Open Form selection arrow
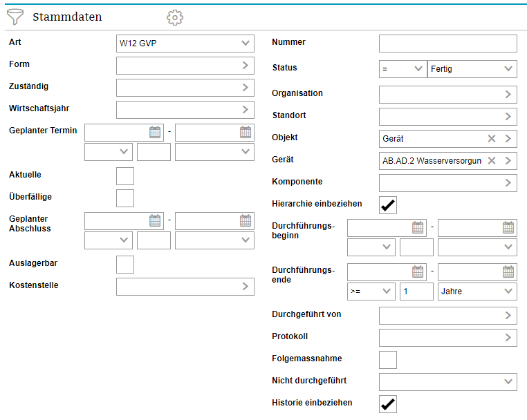 pos(246,65)
